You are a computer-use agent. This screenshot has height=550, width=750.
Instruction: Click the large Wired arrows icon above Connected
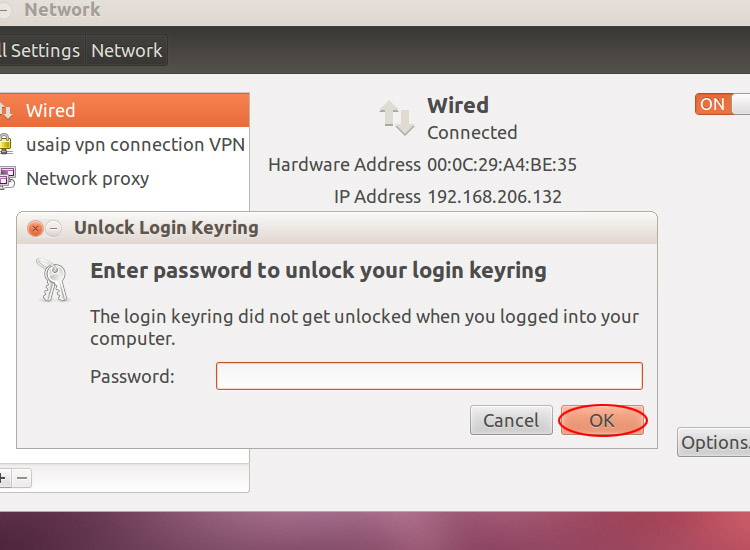click(397, 118)
